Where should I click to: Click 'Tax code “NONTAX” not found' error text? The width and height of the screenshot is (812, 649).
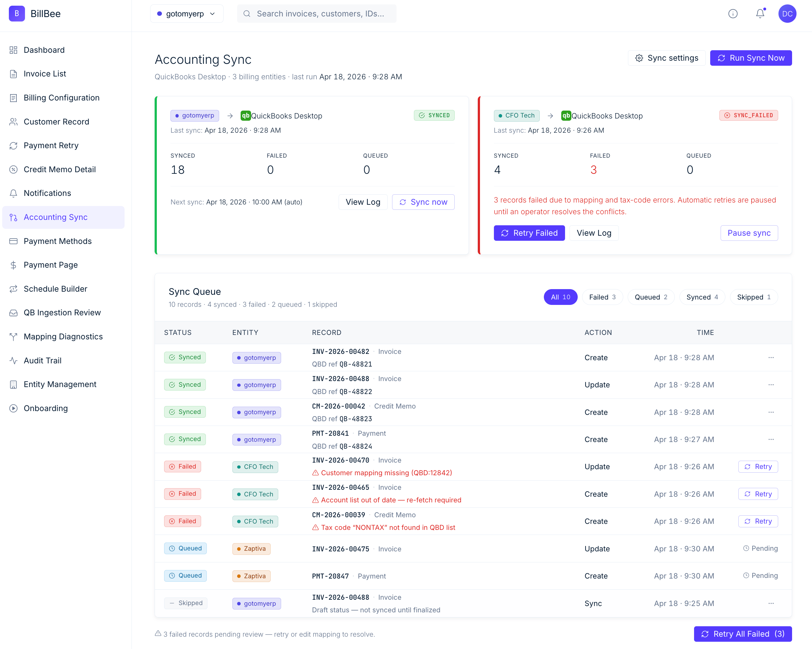pyautogui.click(x=388, y=527)
